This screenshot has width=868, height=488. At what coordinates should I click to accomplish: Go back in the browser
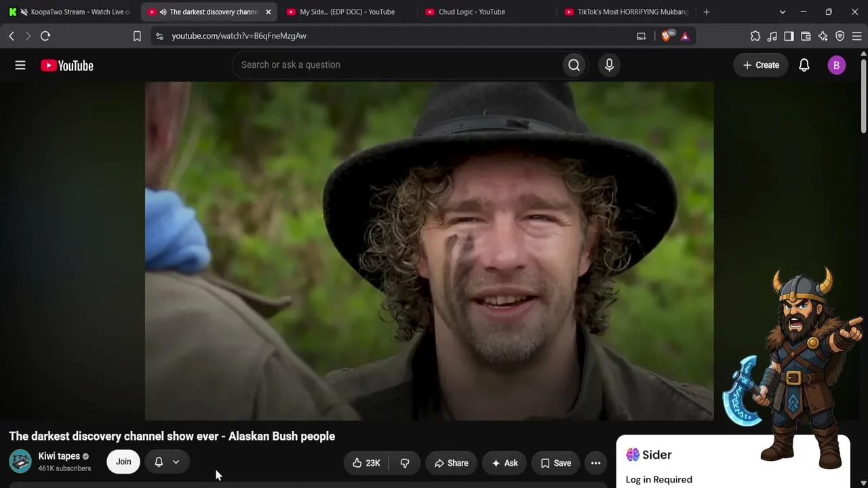(12, 36)
